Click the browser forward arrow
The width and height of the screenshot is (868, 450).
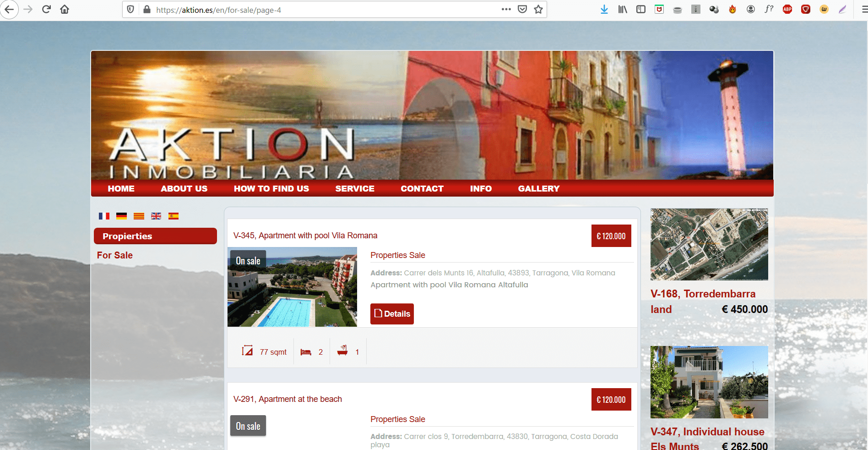click(28, 9)
